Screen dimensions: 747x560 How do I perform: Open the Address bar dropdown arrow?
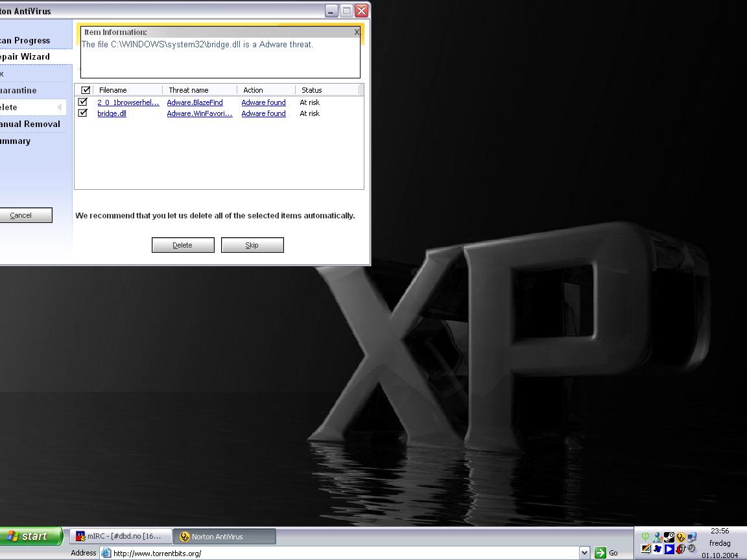584,553
